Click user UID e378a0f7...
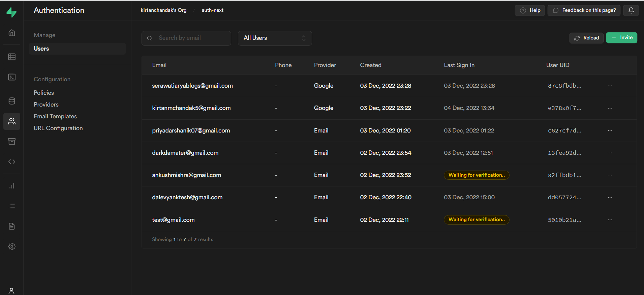 click(564, 108)
